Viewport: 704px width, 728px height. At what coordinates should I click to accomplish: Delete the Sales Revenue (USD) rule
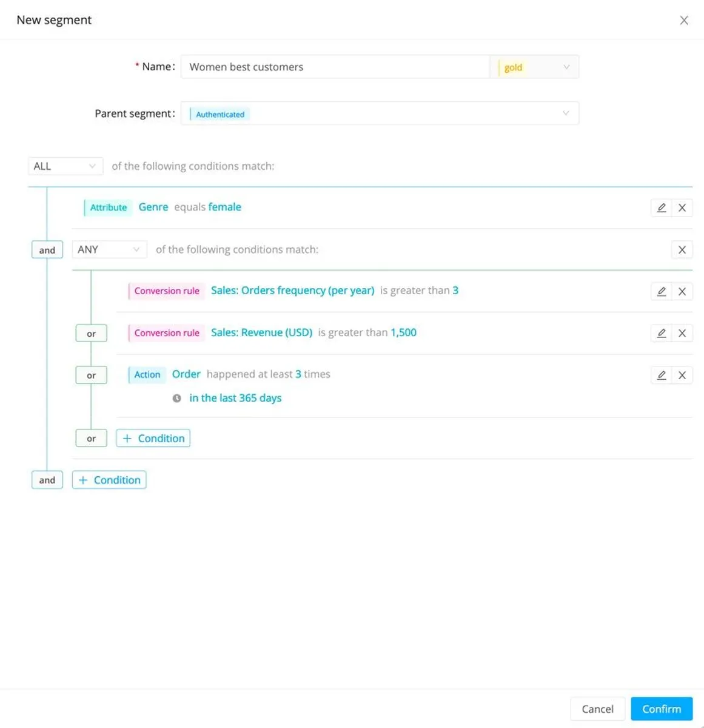(x=682, y=333)
